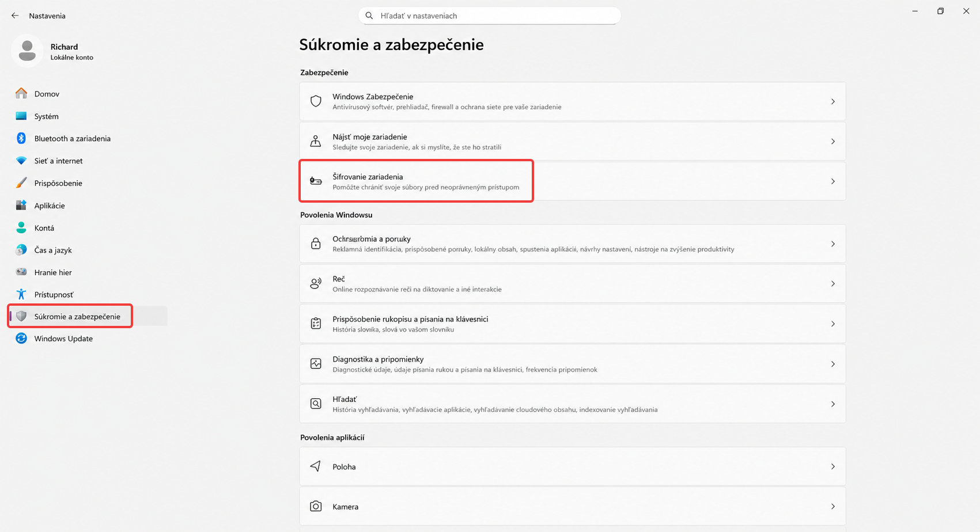Open the Reč settings row
The width and height of the screenshot is (980, 532).
(573, 283)
